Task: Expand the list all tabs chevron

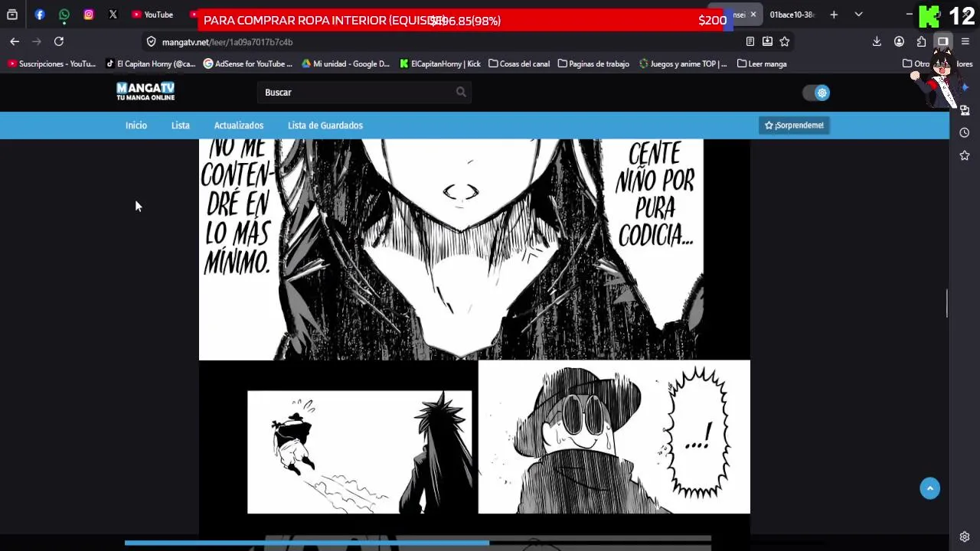Action: 858,15
